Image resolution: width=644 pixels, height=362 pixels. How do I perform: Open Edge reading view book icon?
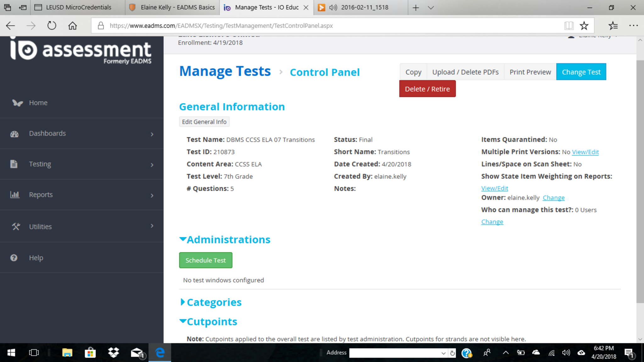[569, 25]
